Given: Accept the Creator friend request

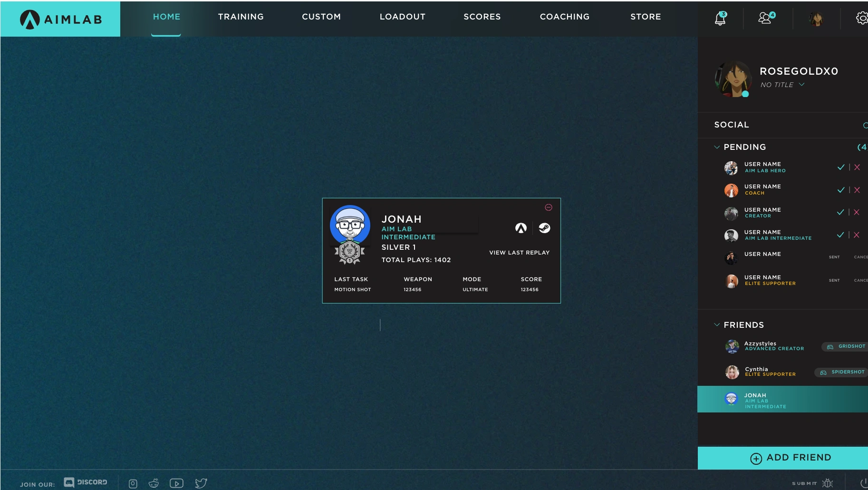Looking at the screenshot, I should (840, 212).
